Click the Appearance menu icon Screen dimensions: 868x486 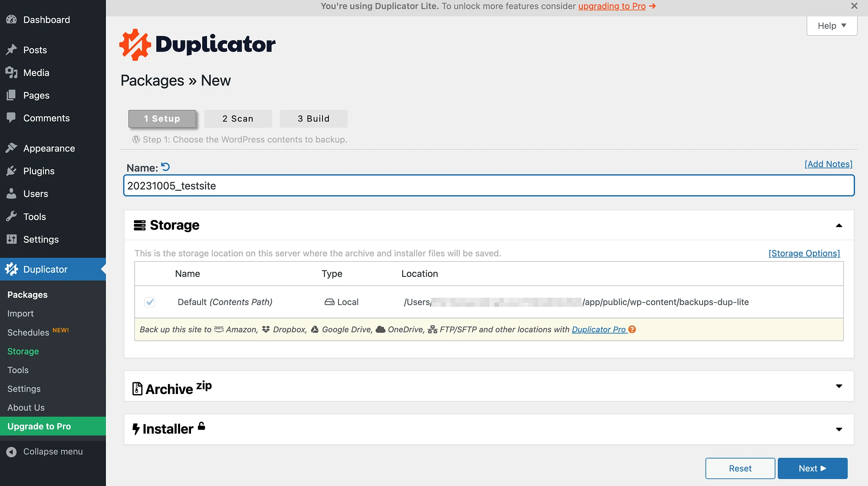click(x=12, y=148)
